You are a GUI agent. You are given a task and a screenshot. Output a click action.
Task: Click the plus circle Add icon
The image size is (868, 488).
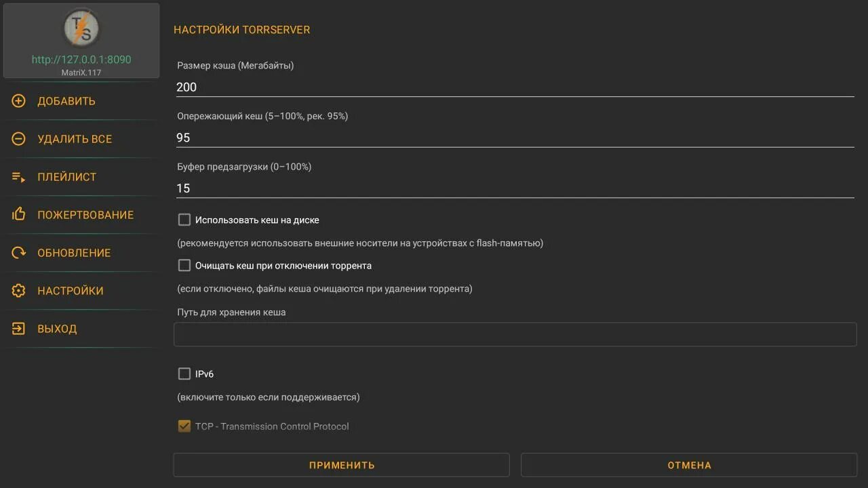tap(18, 101)
